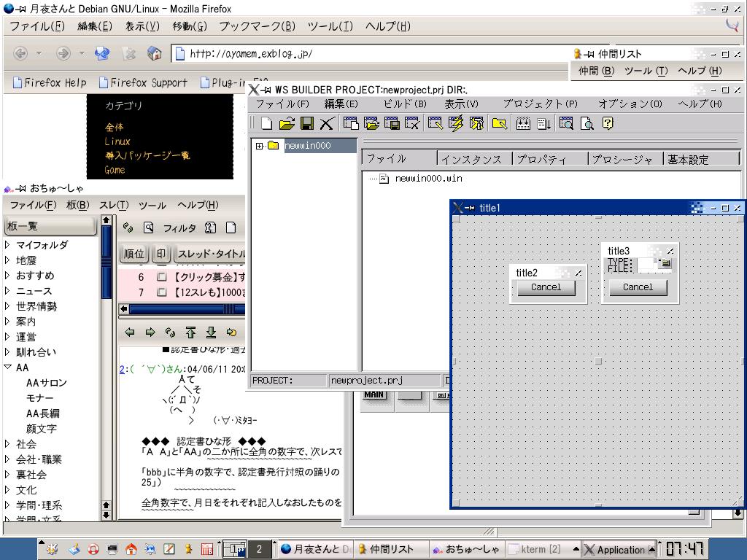Click the Linux category link on the web page

(x=117, y=141)
